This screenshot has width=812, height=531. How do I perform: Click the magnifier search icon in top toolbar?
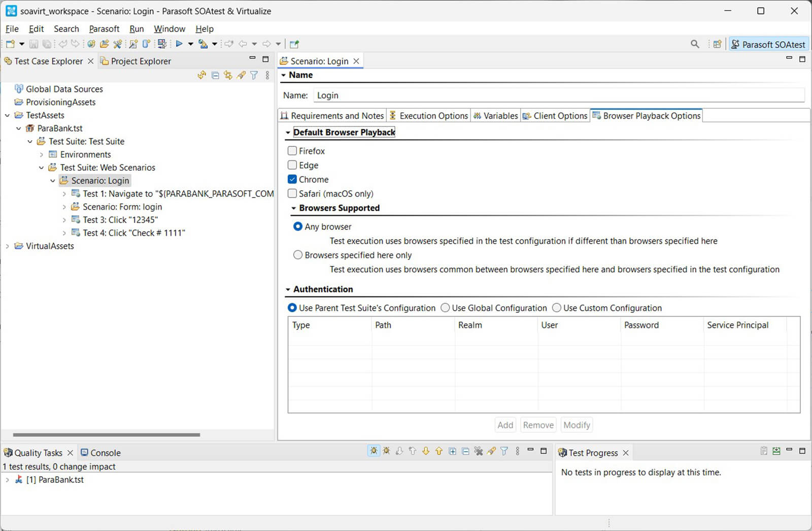click(695, 44)
